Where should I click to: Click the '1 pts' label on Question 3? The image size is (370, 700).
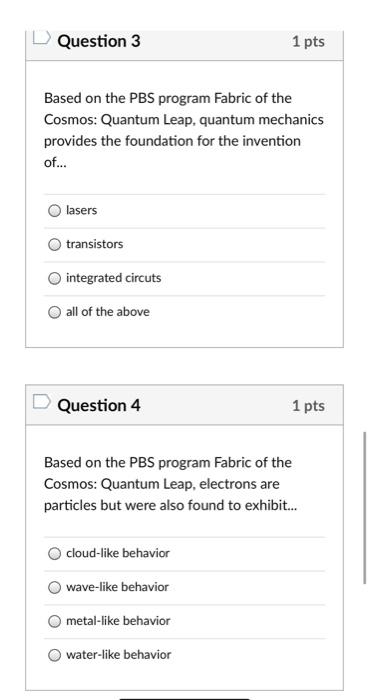[x=308, y=42]
